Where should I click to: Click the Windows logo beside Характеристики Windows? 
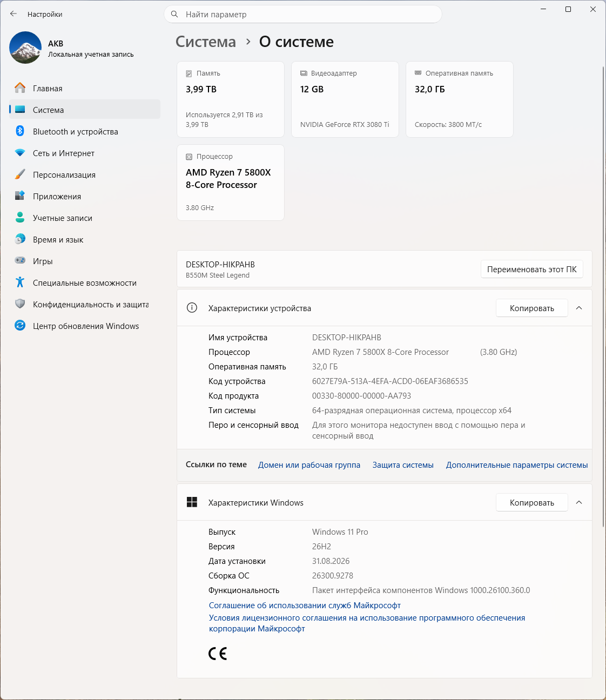click(192, 502)
